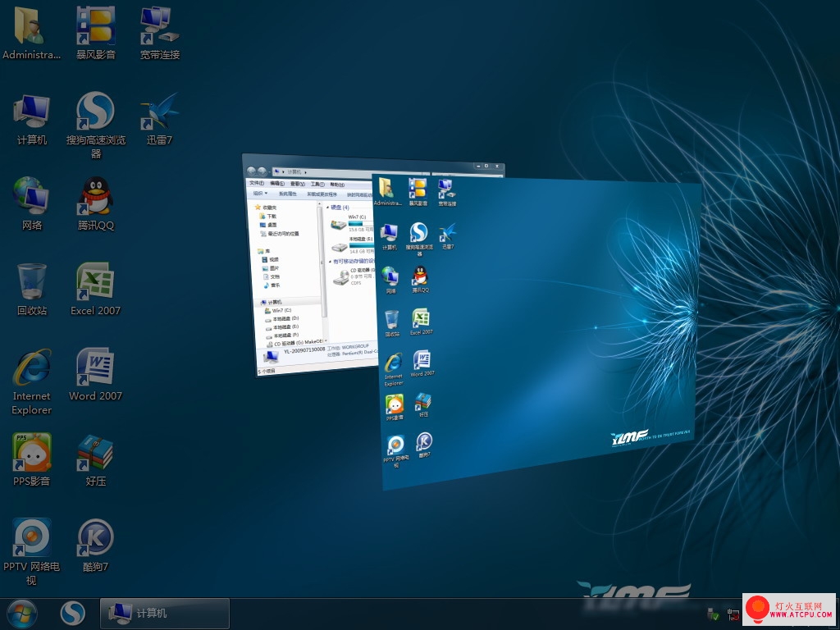The height and width of the screenshot is (630, 840).
Task: Select 最近访问的位置 in the Explorer navigation pane
Action: pos(280,234)
